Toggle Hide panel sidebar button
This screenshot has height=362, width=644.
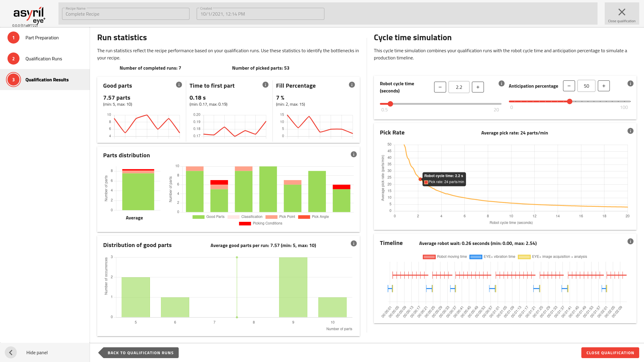(x=10, y=352)
